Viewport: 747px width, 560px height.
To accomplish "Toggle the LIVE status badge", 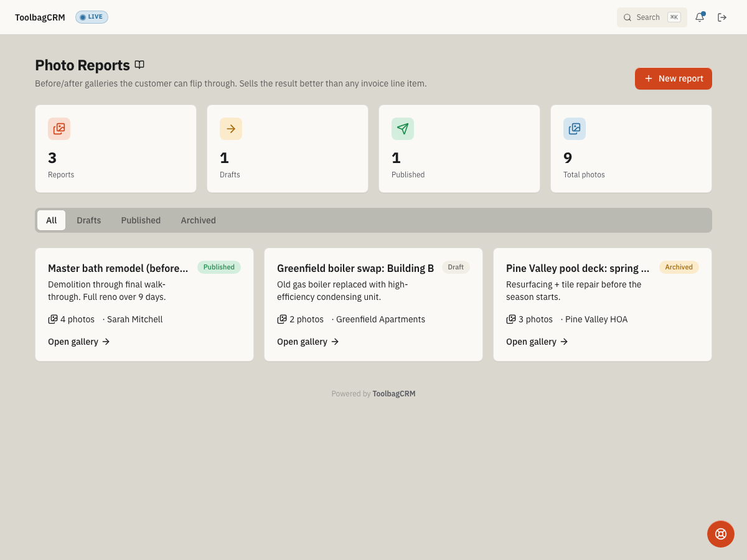I will 92,17.
